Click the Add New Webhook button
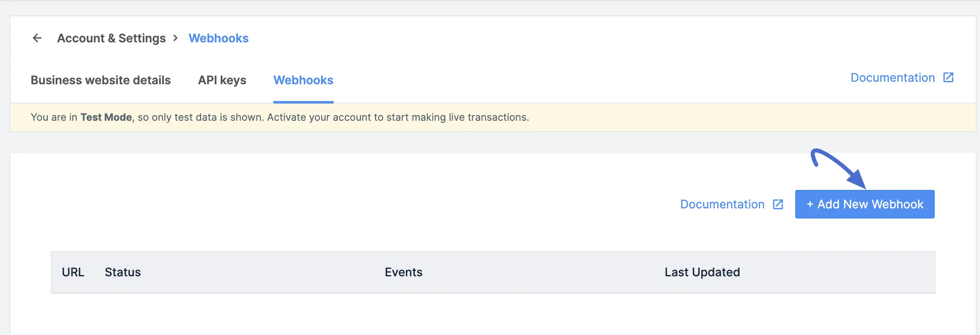 pos(864,204)
